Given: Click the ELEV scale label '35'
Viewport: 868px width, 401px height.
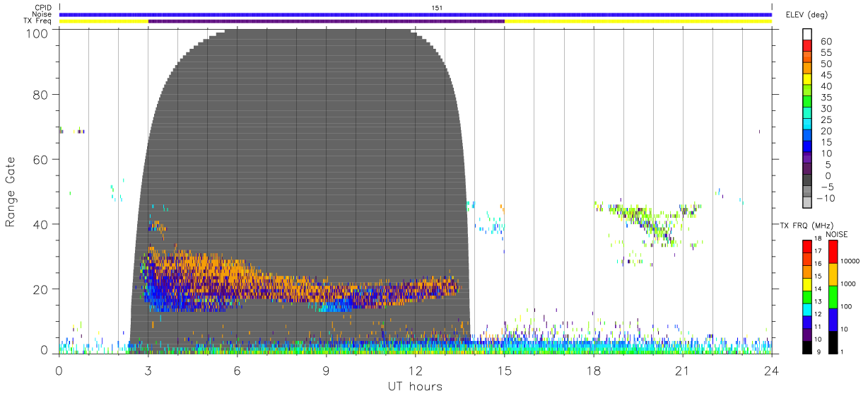Looking at the screenshot, I should [825, 98].
